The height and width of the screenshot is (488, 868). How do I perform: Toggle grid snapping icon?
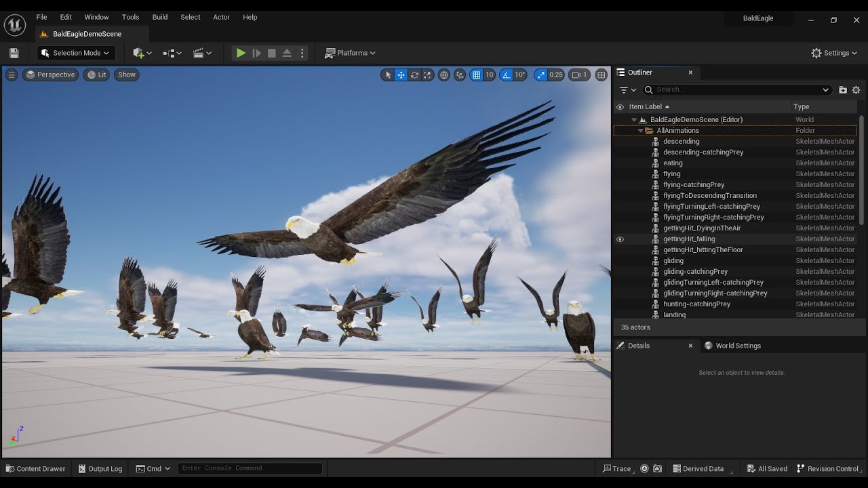coord(476,75)
